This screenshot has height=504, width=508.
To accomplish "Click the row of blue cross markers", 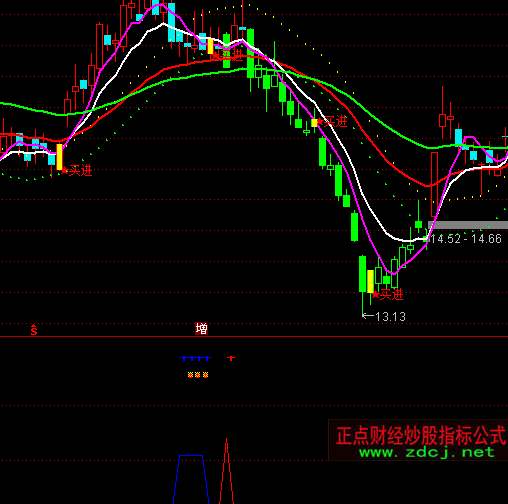I will pos(195,358).
